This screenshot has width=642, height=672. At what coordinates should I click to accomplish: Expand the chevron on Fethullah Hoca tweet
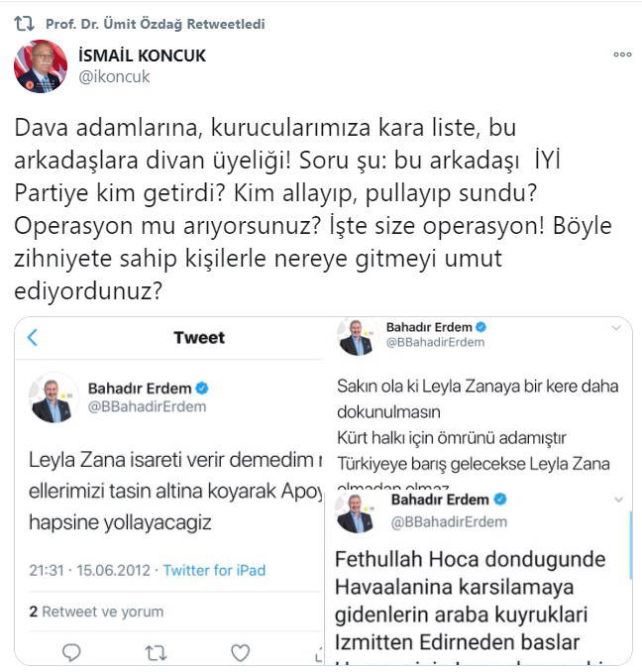click(618, 500)
